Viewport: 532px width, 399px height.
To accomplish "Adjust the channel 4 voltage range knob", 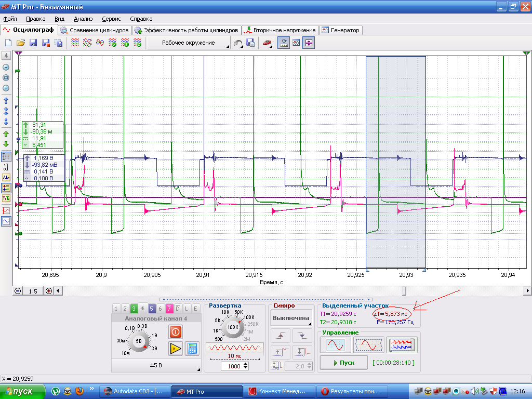I will pyautogui.click(x=139, y=341).
